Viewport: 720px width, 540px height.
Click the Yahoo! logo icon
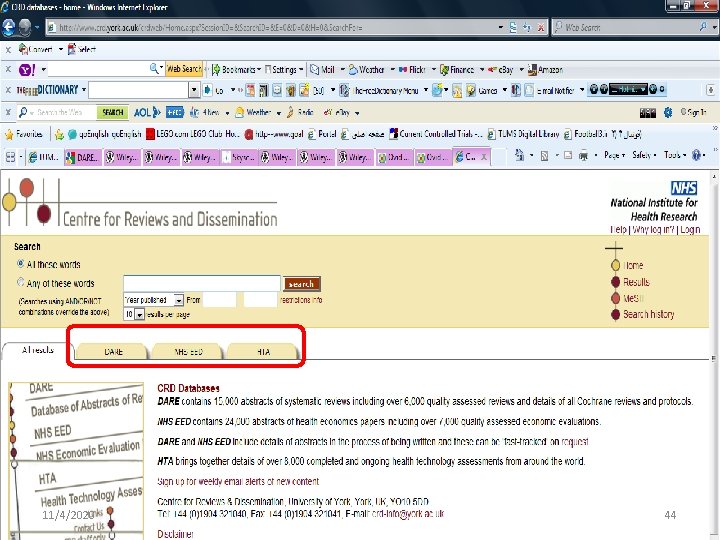pyautogui.click(x=27, y=70)
